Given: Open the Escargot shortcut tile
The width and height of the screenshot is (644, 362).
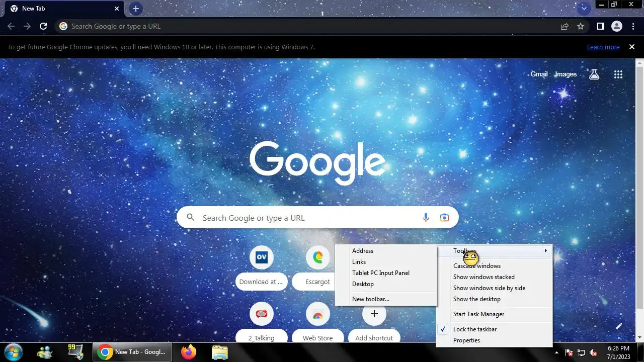Looking at the screenshot, I should point(317,267).
